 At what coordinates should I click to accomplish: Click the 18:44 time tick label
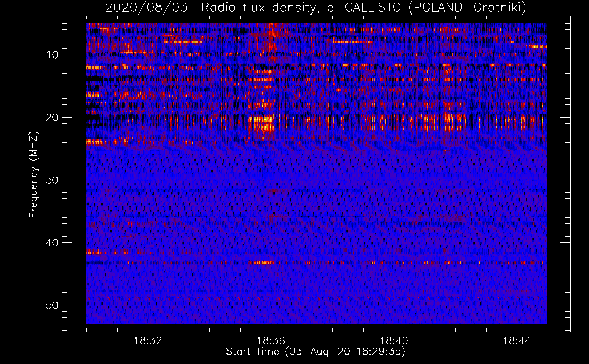point(517,341)
